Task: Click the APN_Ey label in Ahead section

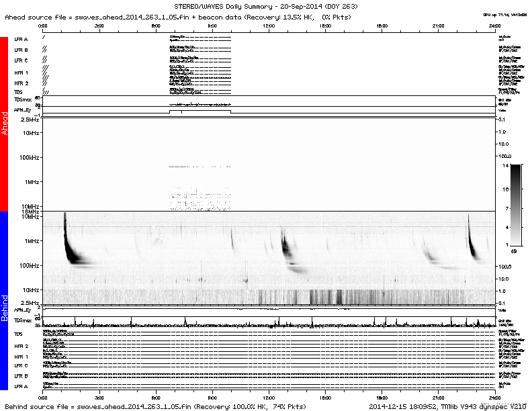Action: tap(22, 110)
